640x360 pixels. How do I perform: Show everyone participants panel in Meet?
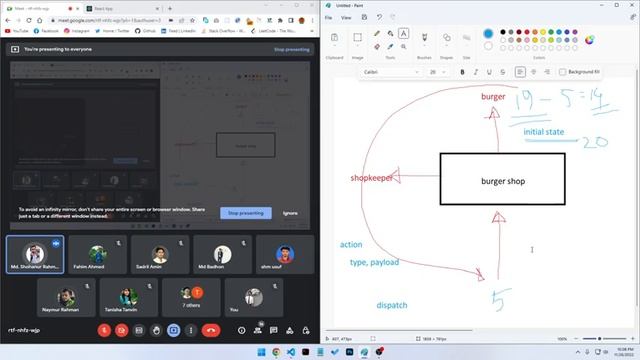pyautogui.click(x=258, y=330)
